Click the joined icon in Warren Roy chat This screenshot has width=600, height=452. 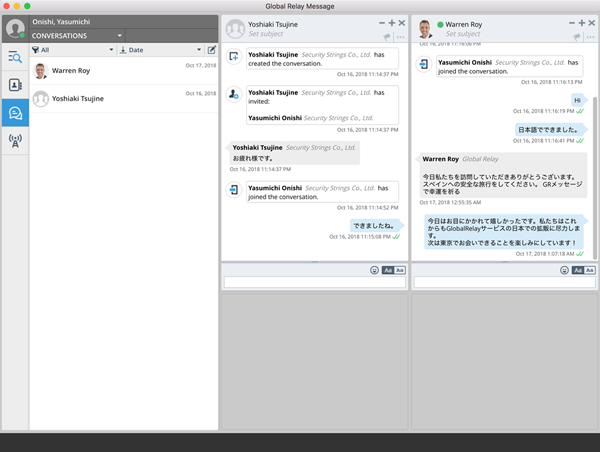coord(424,64)
